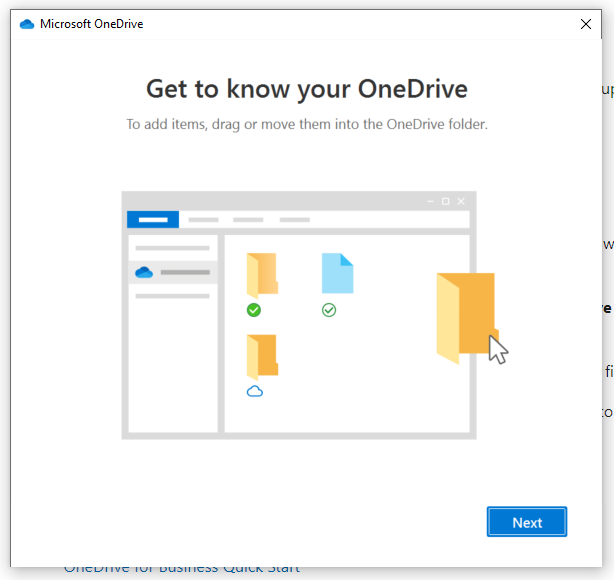The image size is (614, 580).
Task: Click the OneDrive cloud icon in title bar
Action: 27,24
